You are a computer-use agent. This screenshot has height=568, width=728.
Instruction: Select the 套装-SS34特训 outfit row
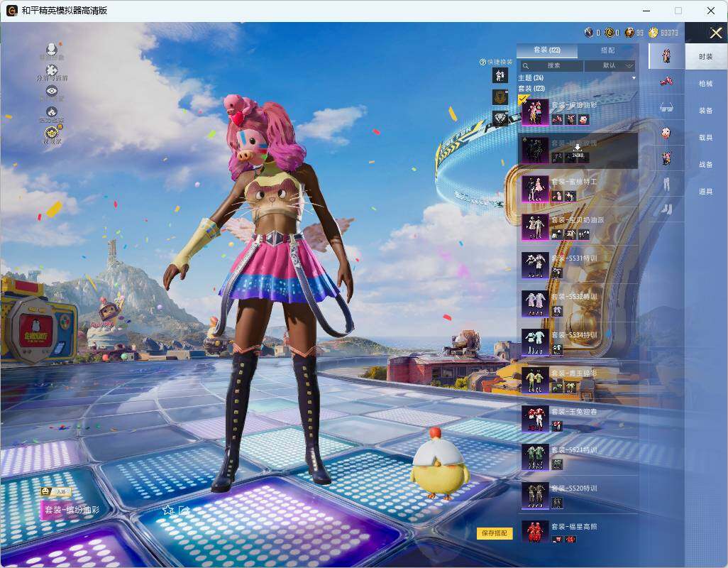pyautogui.click(x=578, y=342)
